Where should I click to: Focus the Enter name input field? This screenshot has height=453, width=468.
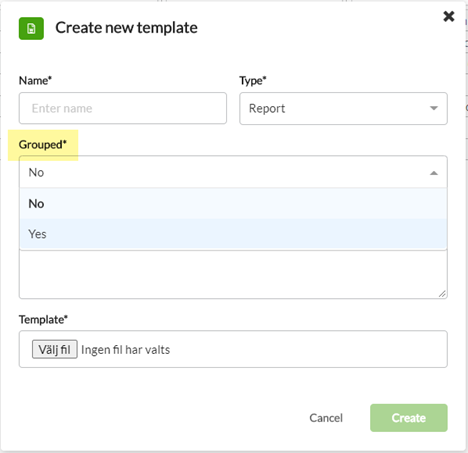click(x=123, y=108)
